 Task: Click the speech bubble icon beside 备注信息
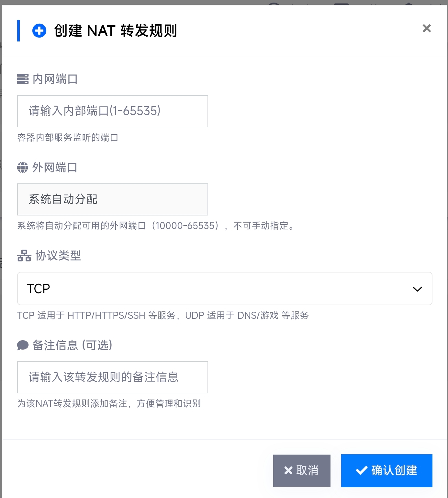point(23,345)
